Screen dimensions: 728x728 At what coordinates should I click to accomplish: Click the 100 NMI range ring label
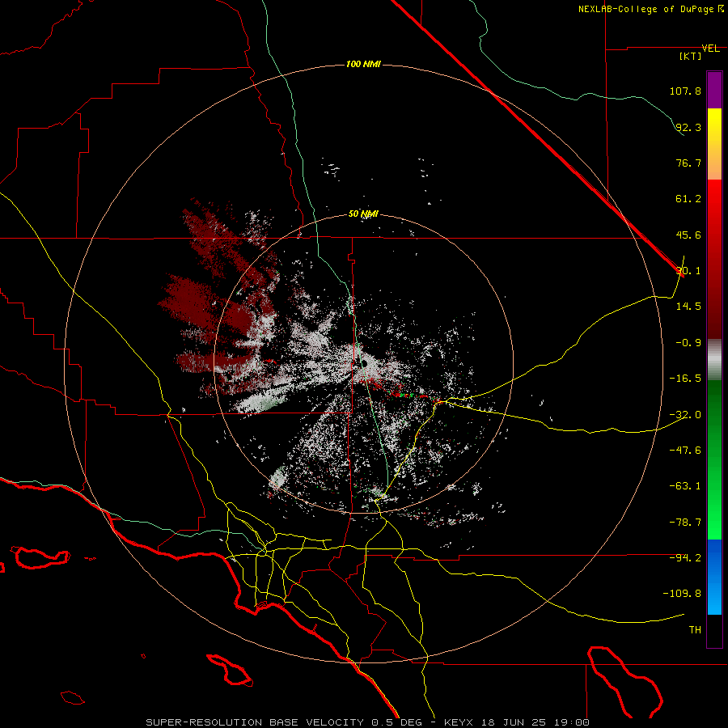pyautogui.click(x=363, y=64)
